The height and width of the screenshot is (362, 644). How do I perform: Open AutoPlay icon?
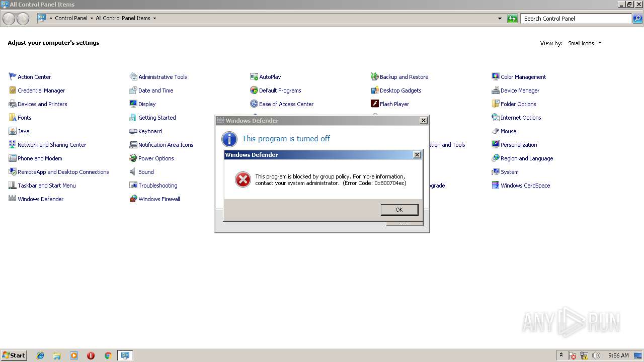(x=254, y=76)
